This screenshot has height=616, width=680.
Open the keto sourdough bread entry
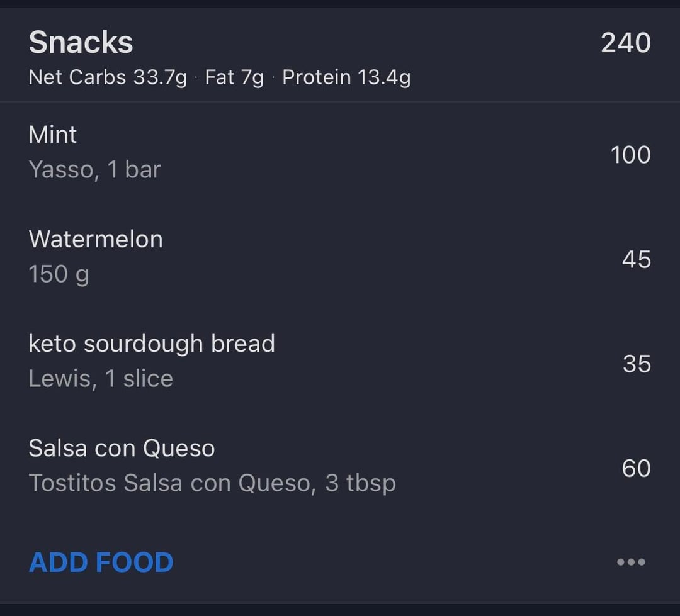152,344
